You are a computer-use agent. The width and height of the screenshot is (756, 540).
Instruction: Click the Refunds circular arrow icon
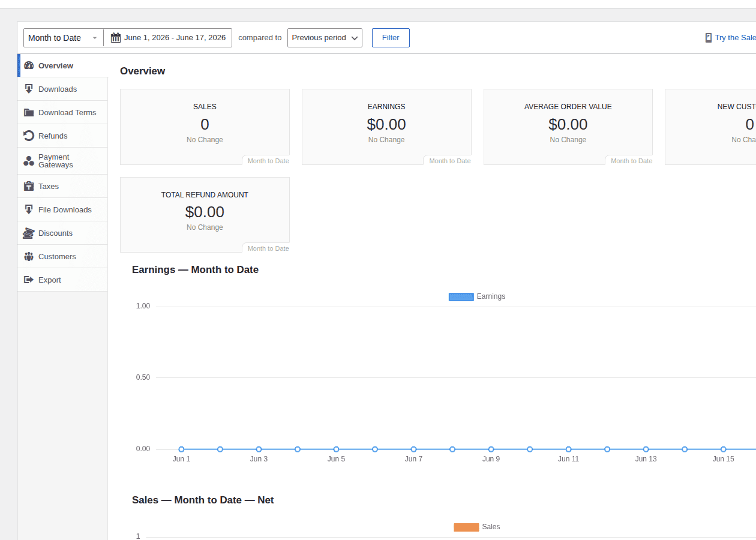(29, 136)
